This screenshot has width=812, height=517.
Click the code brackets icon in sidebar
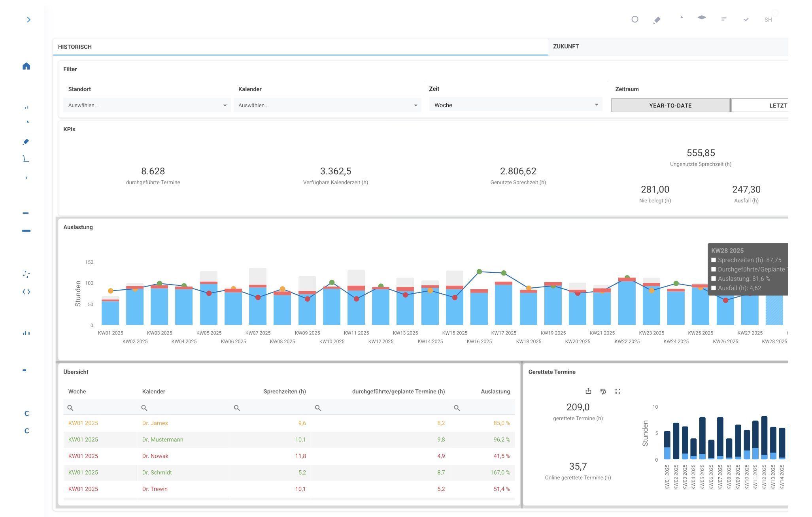(x=26, y=292)
